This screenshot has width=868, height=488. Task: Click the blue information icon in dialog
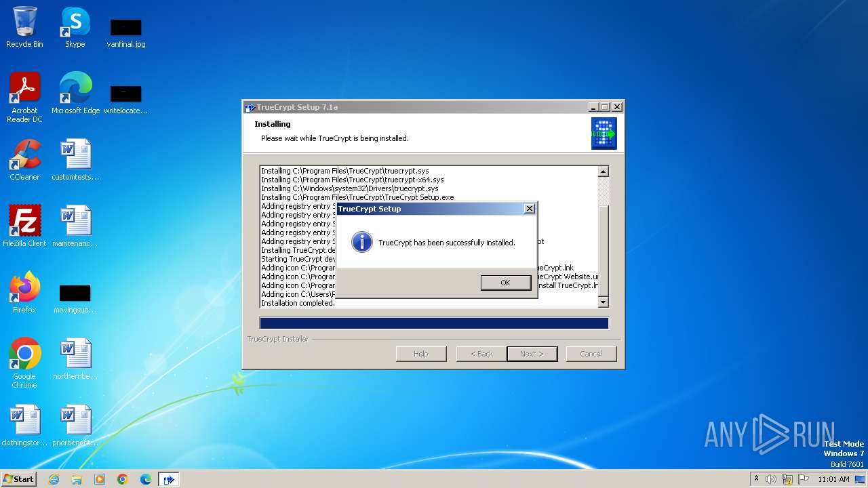pos(362,242)
